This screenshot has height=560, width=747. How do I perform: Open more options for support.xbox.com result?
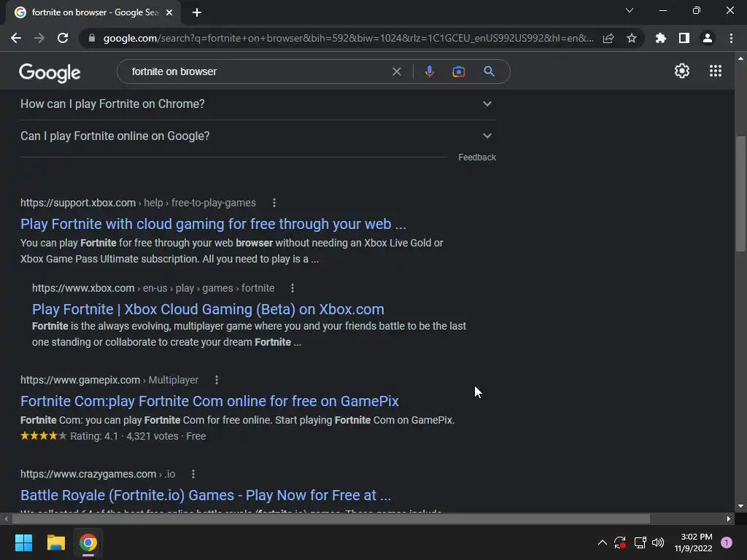tap(274, 203)
